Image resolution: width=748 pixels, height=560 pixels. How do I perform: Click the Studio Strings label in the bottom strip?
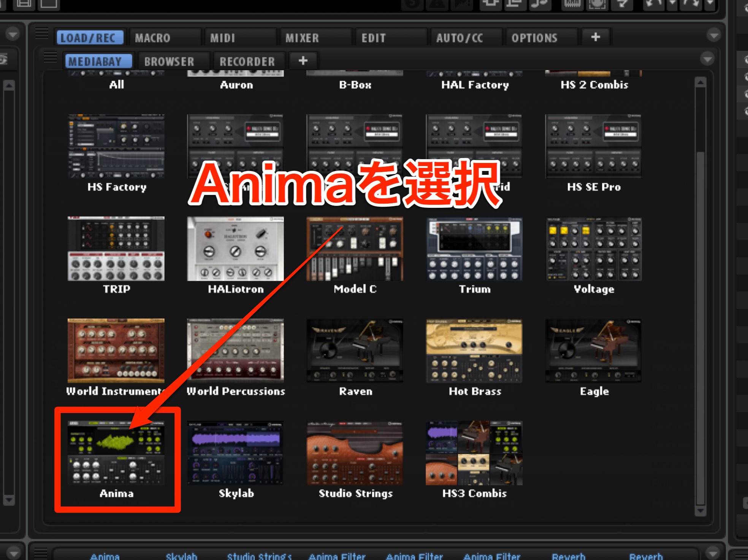[259, 556]
